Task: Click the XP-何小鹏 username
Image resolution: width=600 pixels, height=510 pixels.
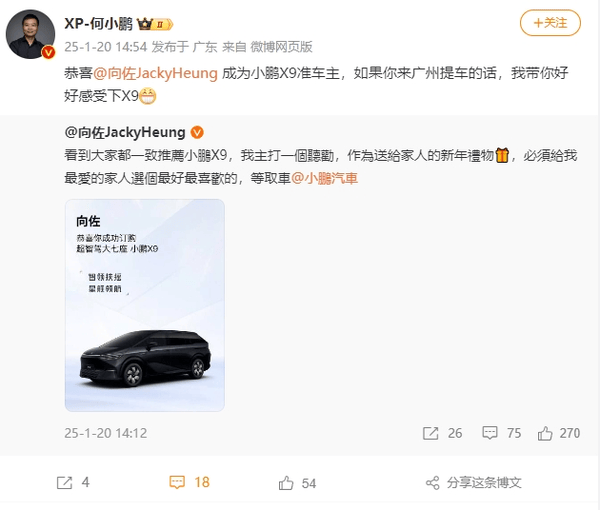Action: pos(98,24)
